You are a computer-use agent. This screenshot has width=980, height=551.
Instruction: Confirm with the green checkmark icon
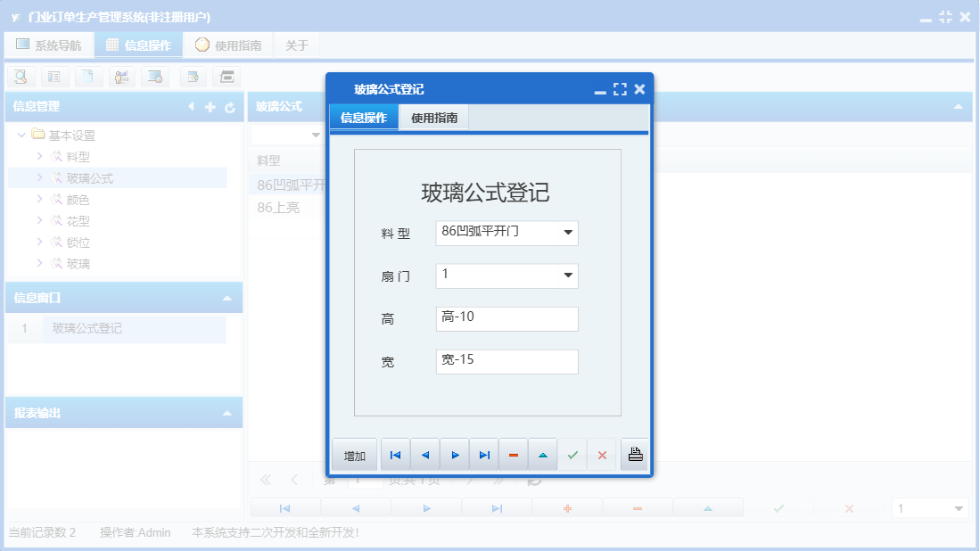click(x=572, y=455)
